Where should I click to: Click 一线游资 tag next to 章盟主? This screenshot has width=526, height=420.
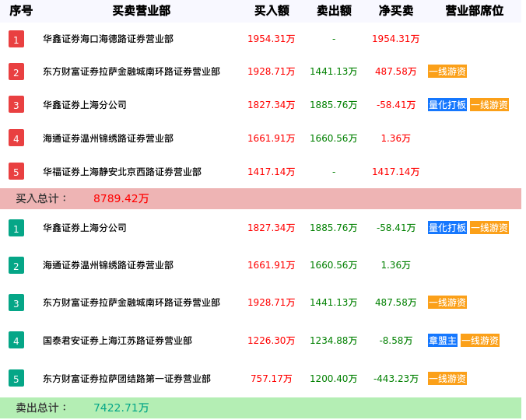(480, 341)
